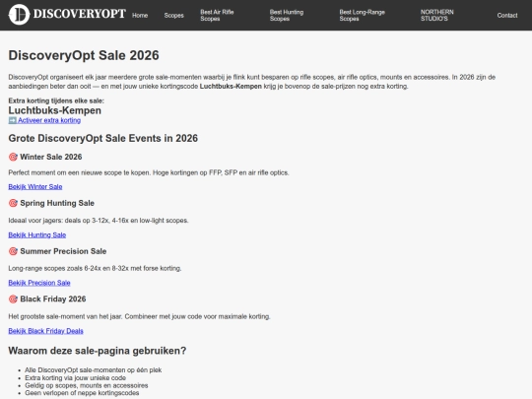Click the Extra korting via jouw unieke code bullet
The height and width of the screenshot is (399, 532).
pyautogui.click(x=75, y=378)
